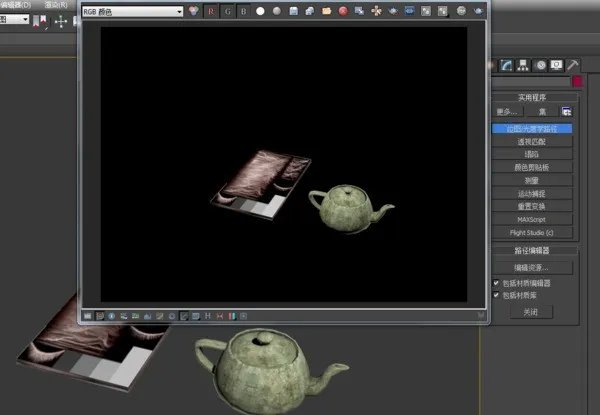The height and width of the screenshot is (415, 600).
Task: Click the gem icon beside the channel dropdown
Action: (194, 11)
